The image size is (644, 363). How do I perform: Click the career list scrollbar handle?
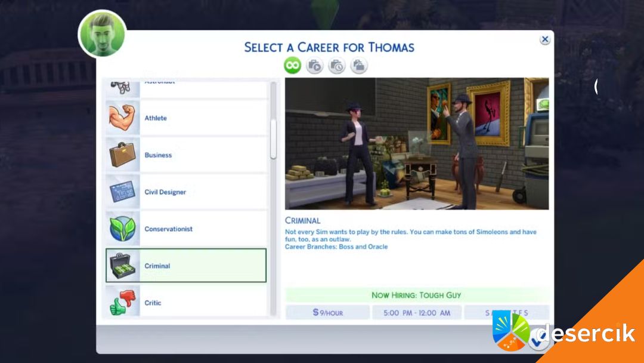(273, 139)
